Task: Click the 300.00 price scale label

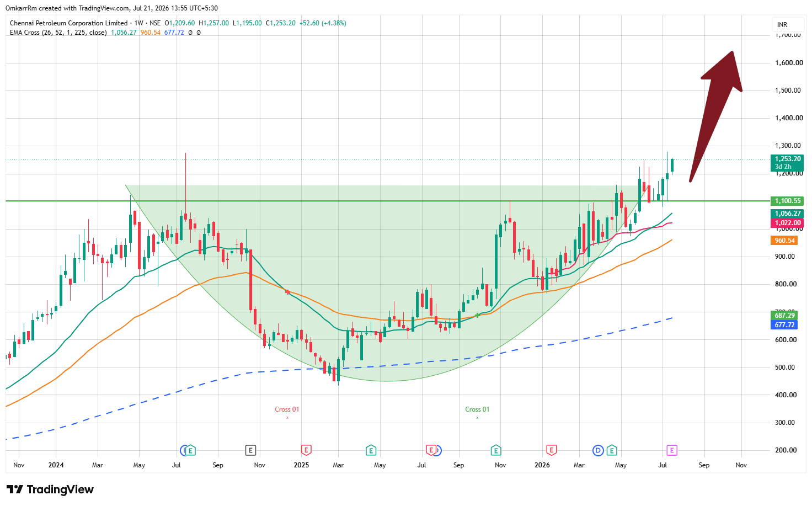Action: point(786,423)
